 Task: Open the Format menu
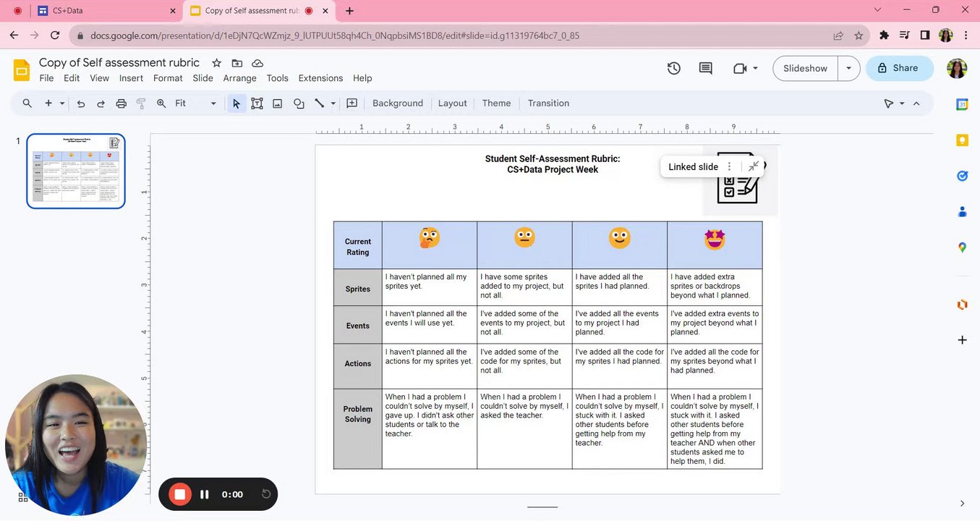click(168, 78)
